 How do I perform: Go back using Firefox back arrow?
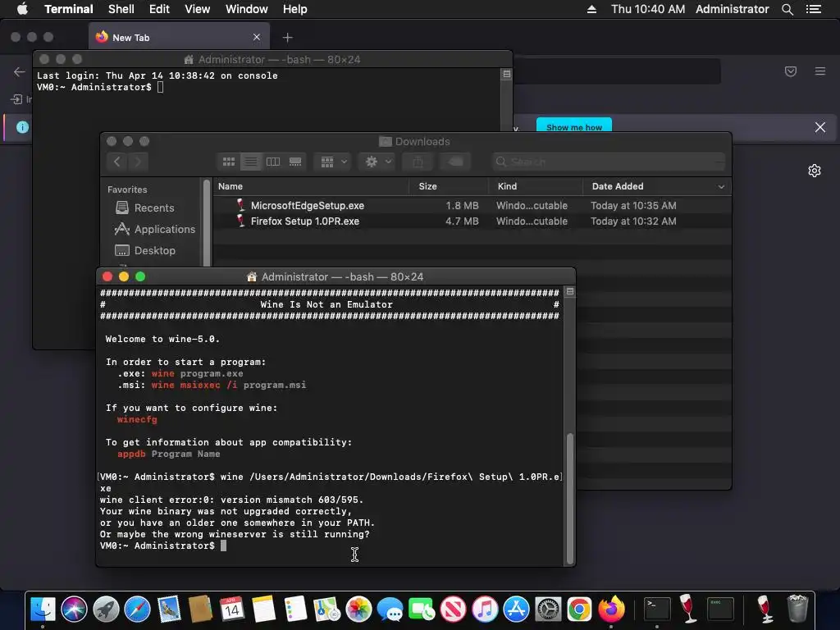tap(20, 72)
